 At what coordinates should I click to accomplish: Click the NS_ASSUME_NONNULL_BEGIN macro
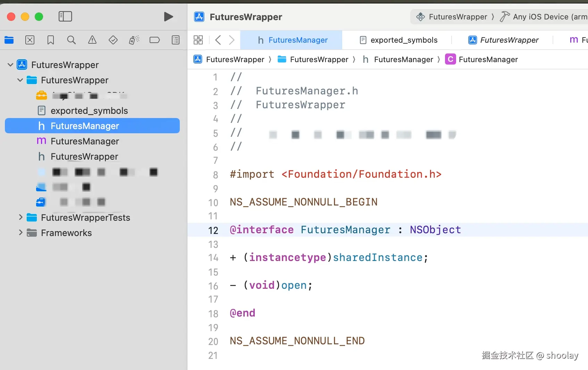pyautogui.click(x=303, y=202)
